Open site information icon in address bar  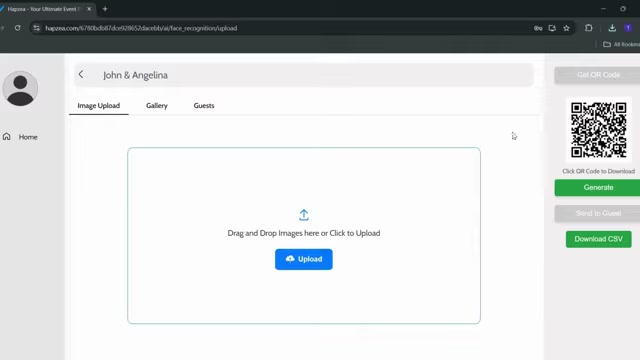tap(37, 28)
